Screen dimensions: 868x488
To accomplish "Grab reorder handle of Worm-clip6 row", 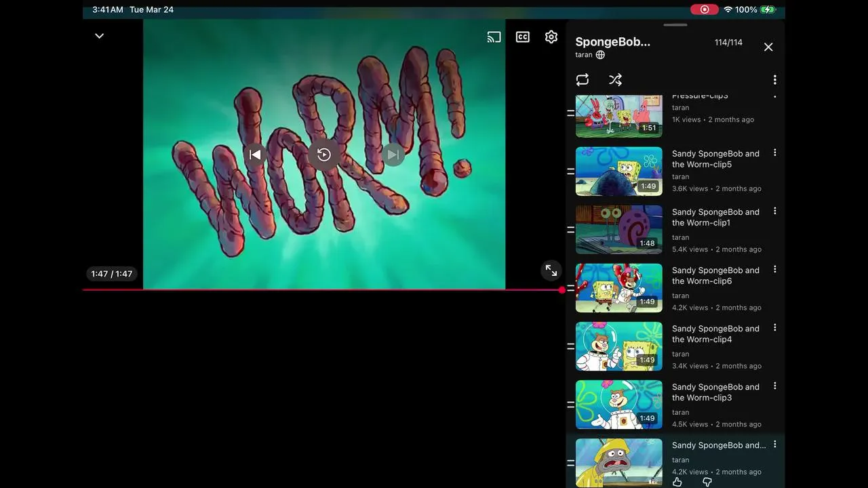I will point(571,288).
